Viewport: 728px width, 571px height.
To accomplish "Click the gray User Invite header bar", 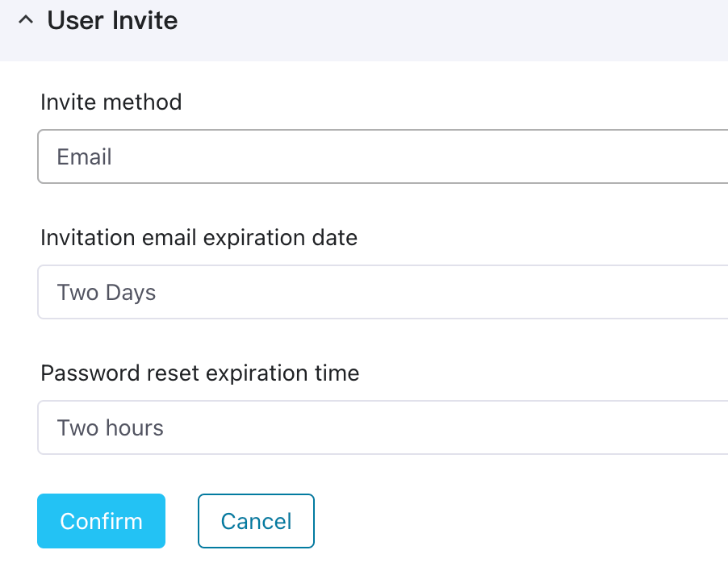I will tap(452, 29).
